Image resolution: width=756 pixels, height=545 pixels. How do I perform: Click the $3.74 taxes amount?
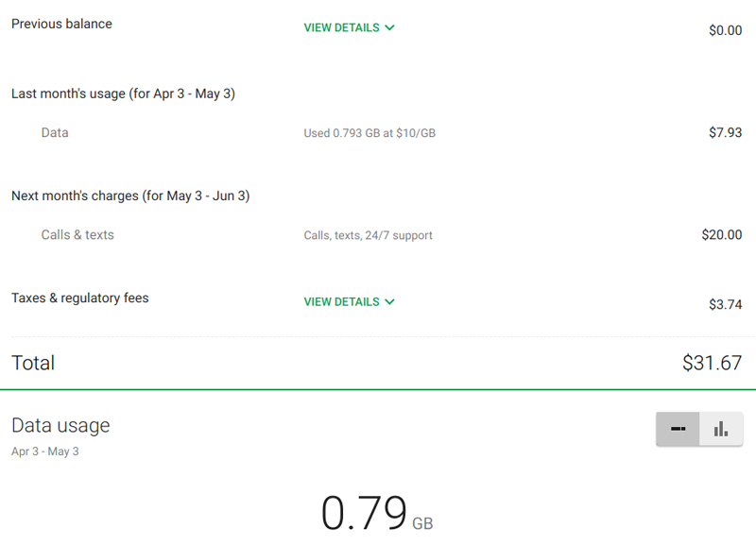pos(725,304)
